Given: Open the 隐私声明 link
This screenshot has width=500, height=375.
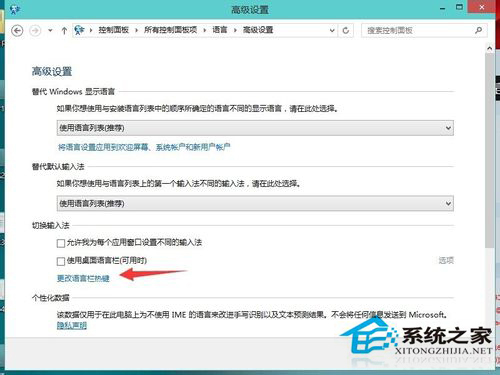Looking at the screenshot, I should point(72,326).
